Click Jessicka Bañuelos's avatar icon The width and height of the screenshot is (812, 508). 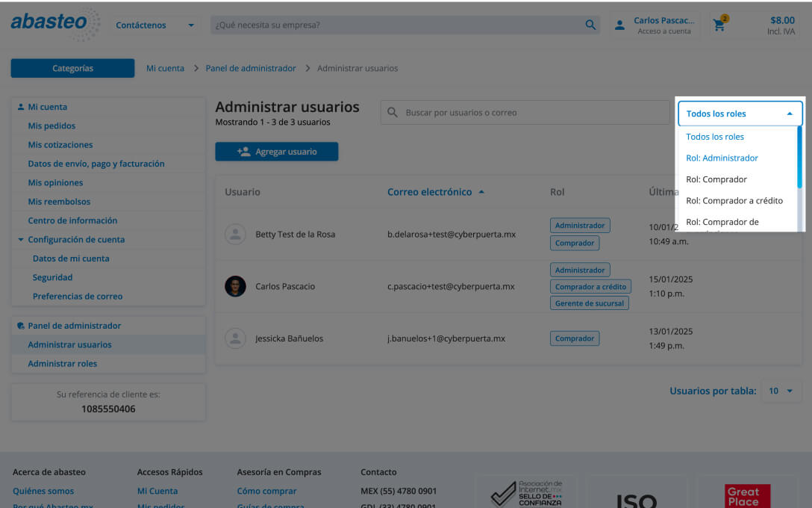235,338
